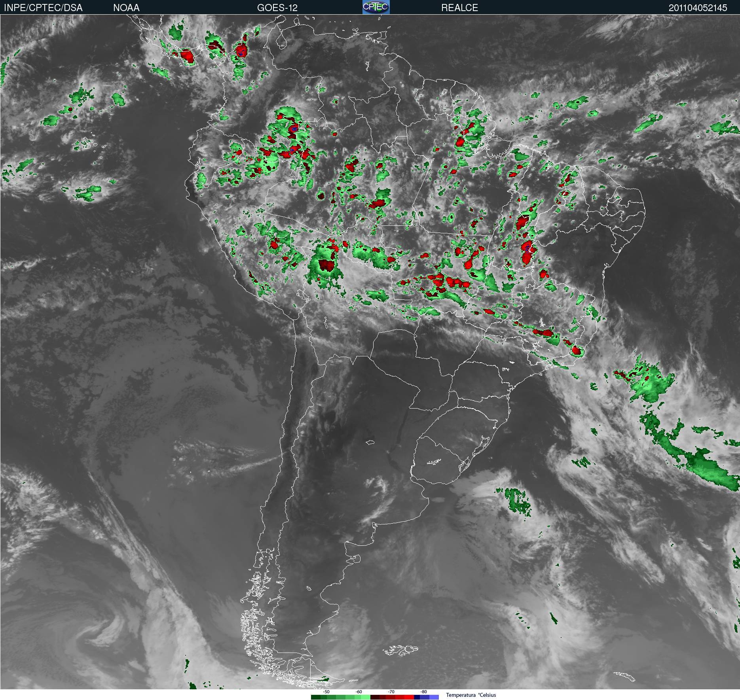Click the bright red swatch of temperature legend
The image size is (740, 700).
[x=409, y=697]
